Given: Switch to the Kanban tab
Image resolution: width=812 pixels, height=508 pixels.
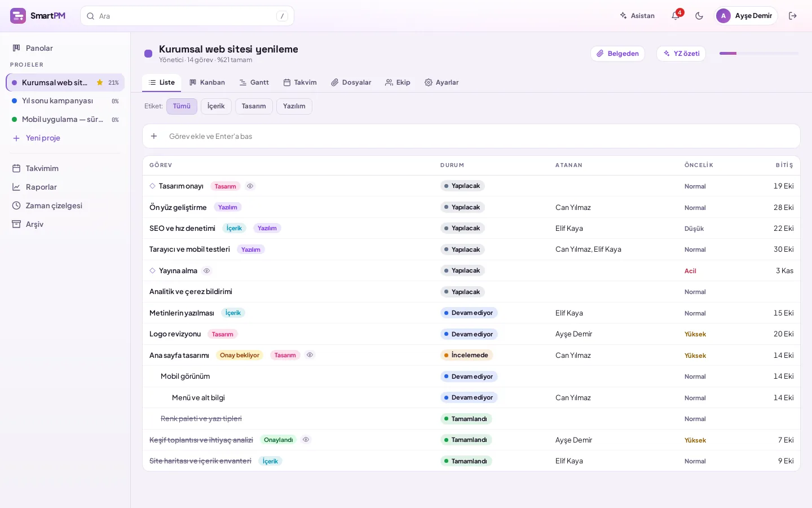Looking at the screenshot, I should click(x=207, y=82).
